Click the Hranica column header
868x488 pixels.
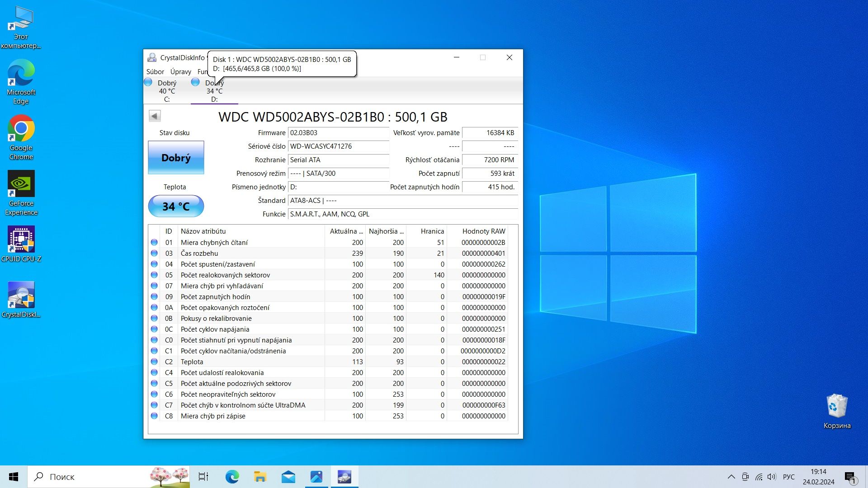(426, 231)
